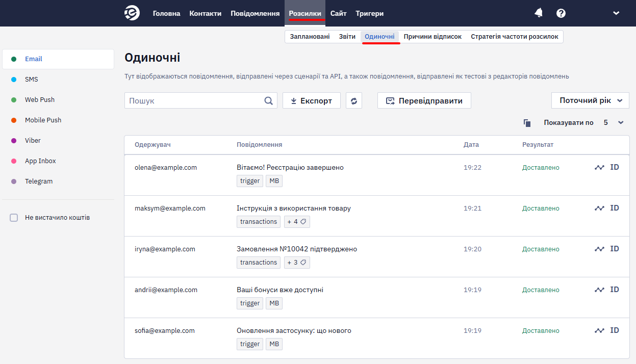The height and width of the screenshot is (364, 636).
Task: Open statistics chart for maksym@example.com
Action: (x=599, y=208)
